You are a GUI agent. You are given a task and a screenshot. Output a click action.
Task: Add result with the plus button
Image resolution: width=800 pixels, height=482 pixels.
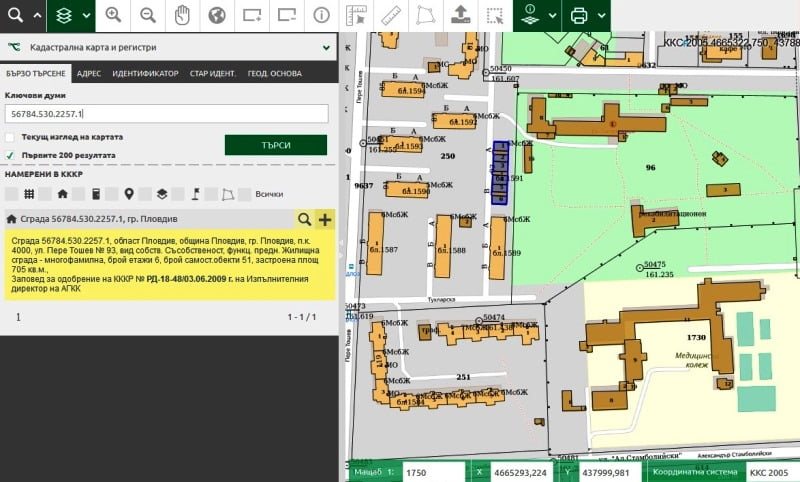(x=325, y=219)
